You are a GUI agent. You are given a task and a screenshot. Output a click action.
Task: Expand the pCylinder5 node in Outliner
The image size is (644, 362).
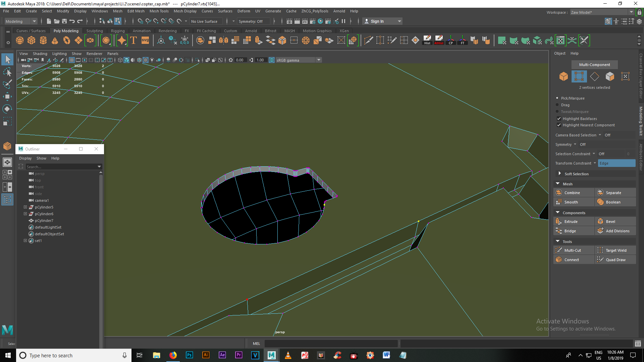tap(25, 207)
